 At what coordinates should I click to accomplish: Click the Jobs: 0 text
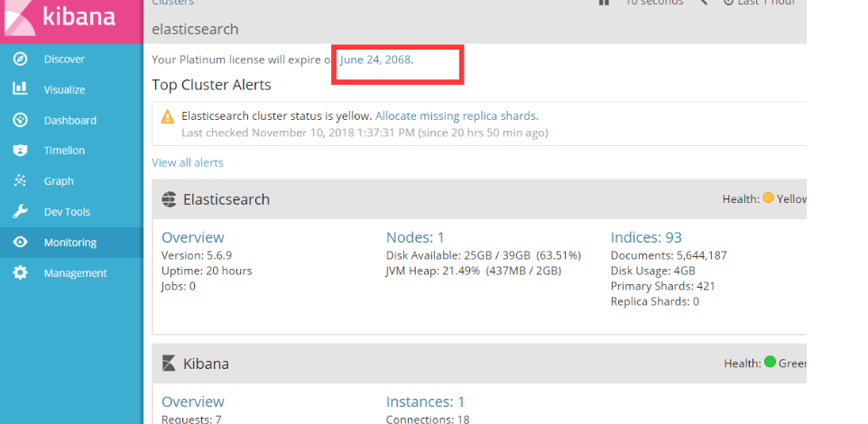click(x=179, y=286)
